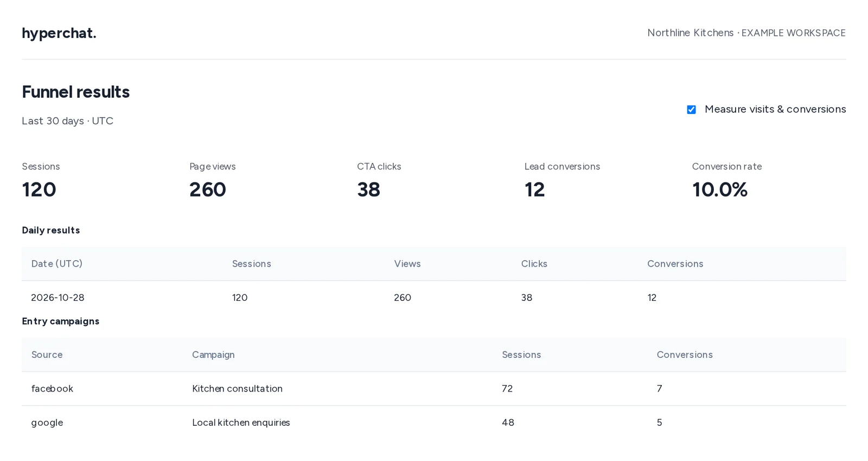Click the large 38 CTA clicks value

click(369, 190)
